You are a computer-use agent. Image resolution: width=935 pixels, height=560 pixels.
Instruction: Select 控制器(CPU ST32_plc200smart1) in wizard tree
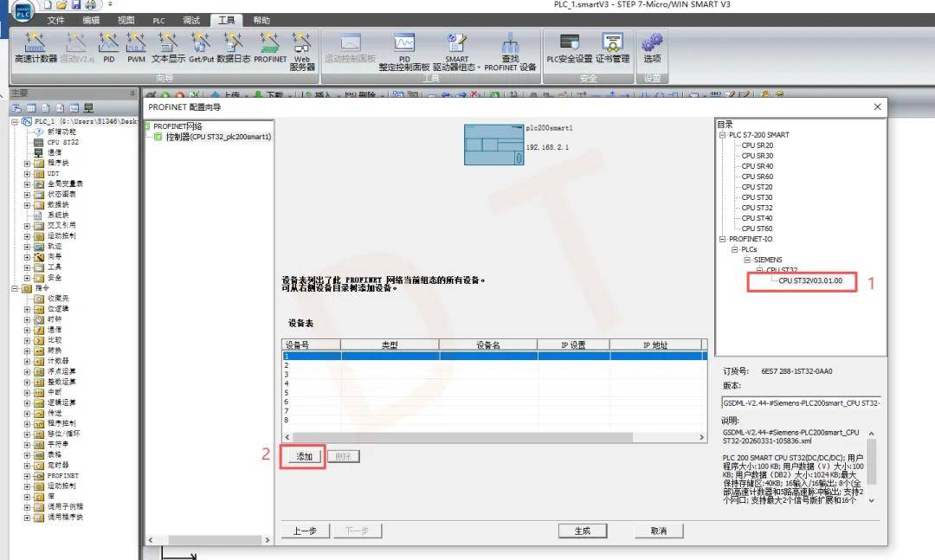pyautogui.click(x=218, y=137)
